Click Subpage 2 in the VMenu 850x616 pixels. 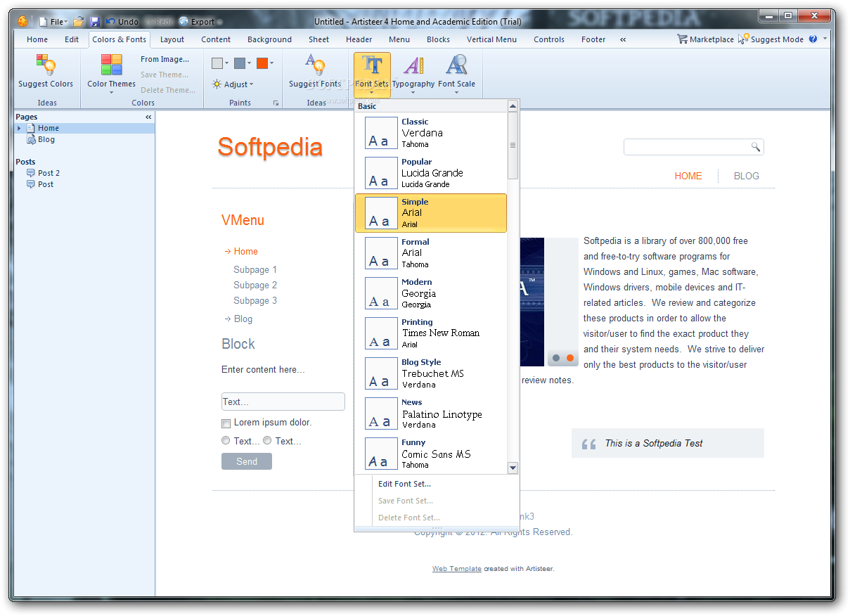click(255, 285)
